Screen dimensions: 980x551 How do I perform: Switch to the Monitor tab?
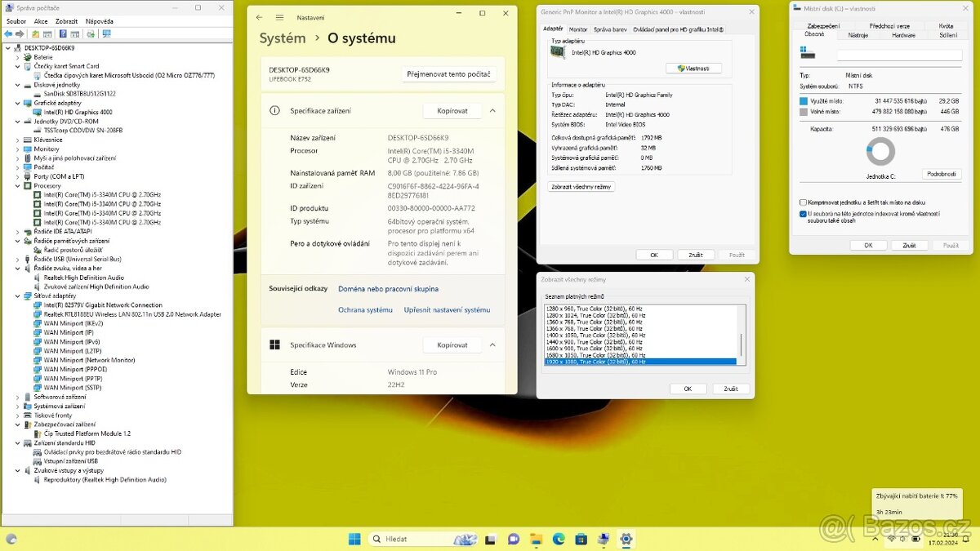pyautogui.click(x=578, y=27)
